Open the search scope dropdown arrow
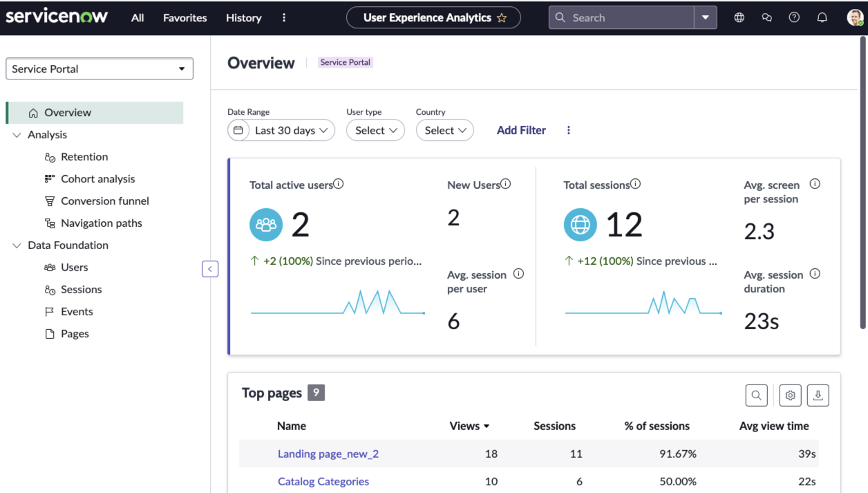Screen dimensions: 868x493 [x=706, y=18]
